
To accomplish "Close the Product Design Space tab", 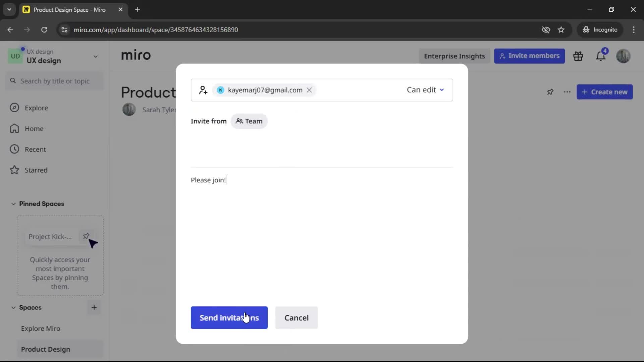I will pos(120,9).
